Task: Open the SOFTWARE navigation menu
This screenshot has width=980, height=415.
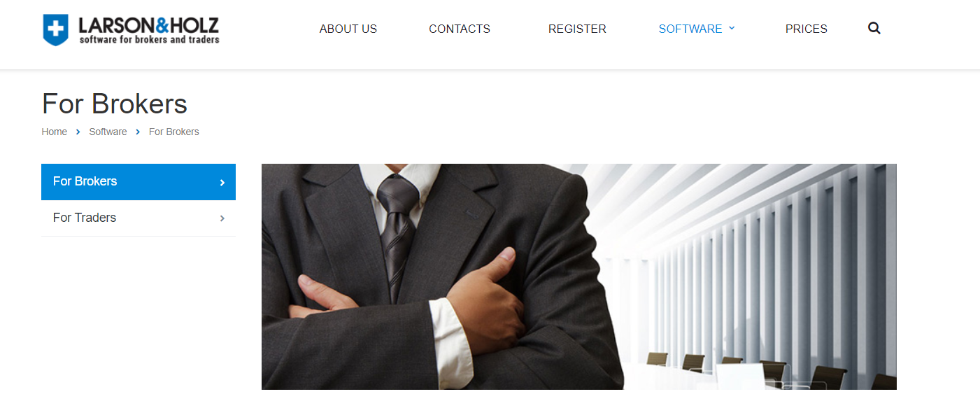Action: click(690, 29)
